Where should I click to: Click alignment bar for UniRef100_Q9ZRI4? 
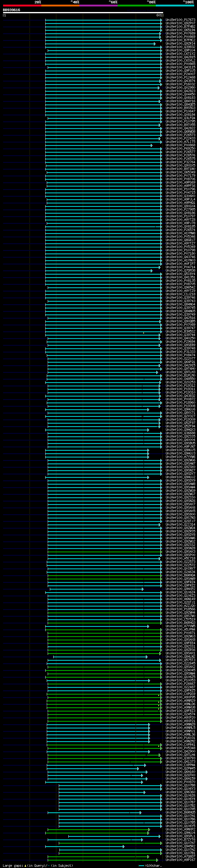[100, 44]
